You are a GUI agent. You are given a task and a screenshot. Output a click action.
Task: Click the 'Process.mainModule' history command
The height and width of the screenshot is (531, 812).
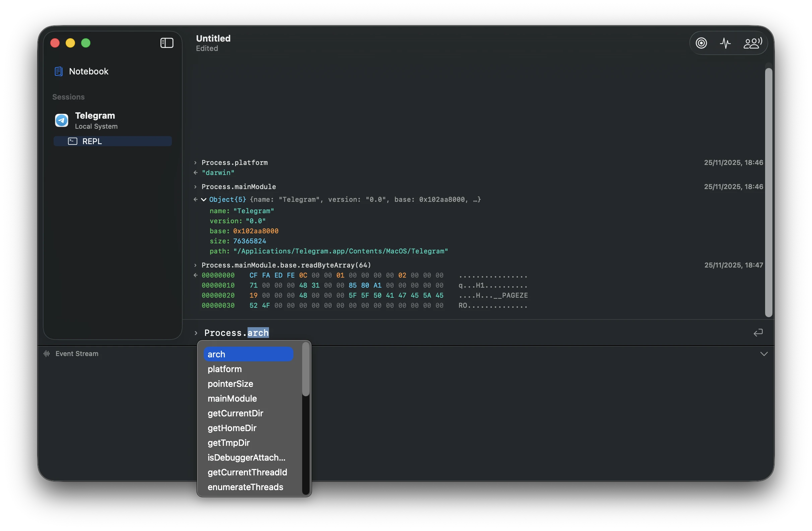point(239,187)
